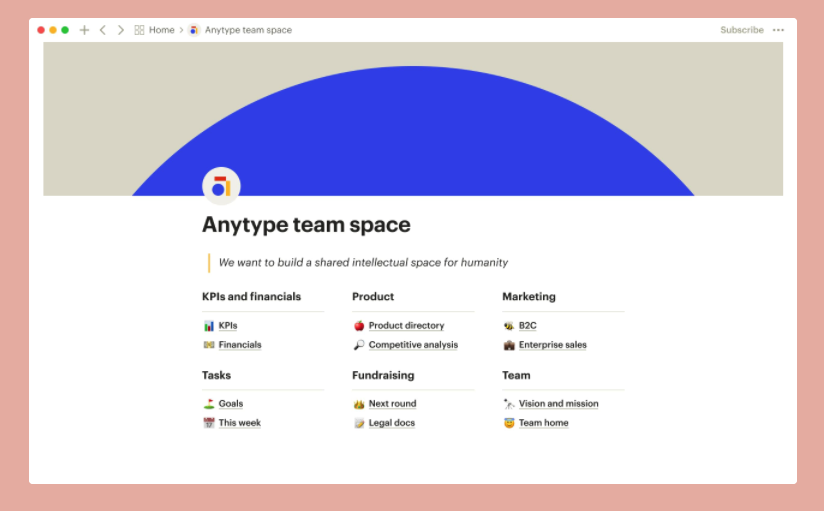Click the round Anytype page icon
The height and width of the screenshot is (511, 824).
point(221,186)
